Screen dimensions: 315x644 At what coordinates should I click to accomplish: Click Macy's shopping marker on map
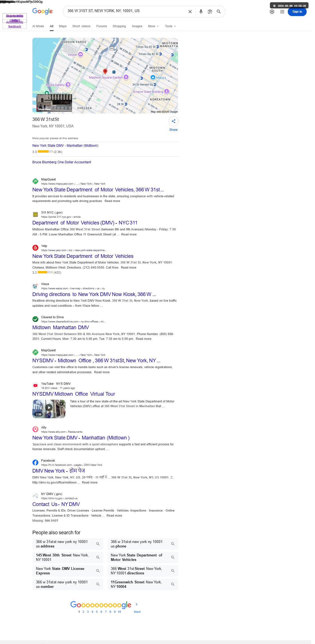pyautogui.click(x=153, y=77)
